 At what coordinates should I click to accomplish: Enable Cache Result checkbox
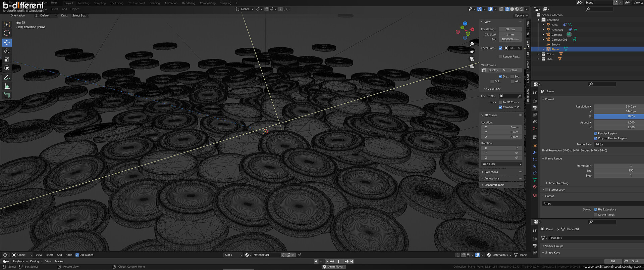[596, 215]
